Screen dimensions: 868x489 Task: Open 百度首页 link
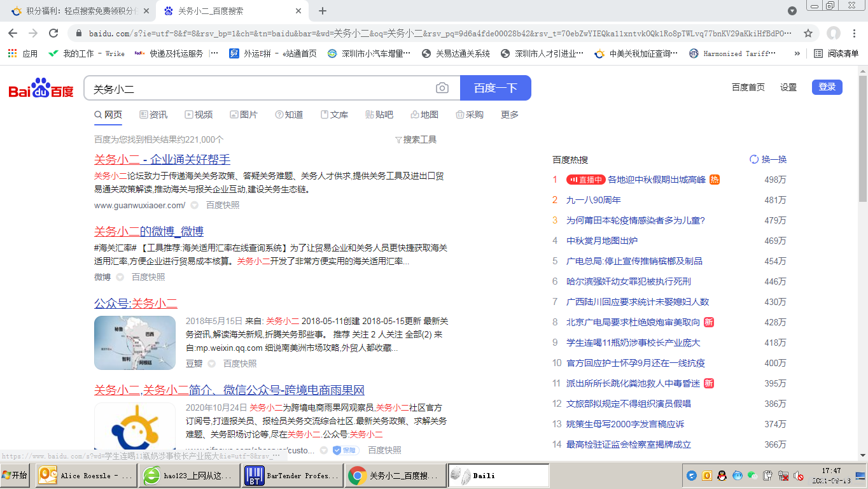pos(748,87)
